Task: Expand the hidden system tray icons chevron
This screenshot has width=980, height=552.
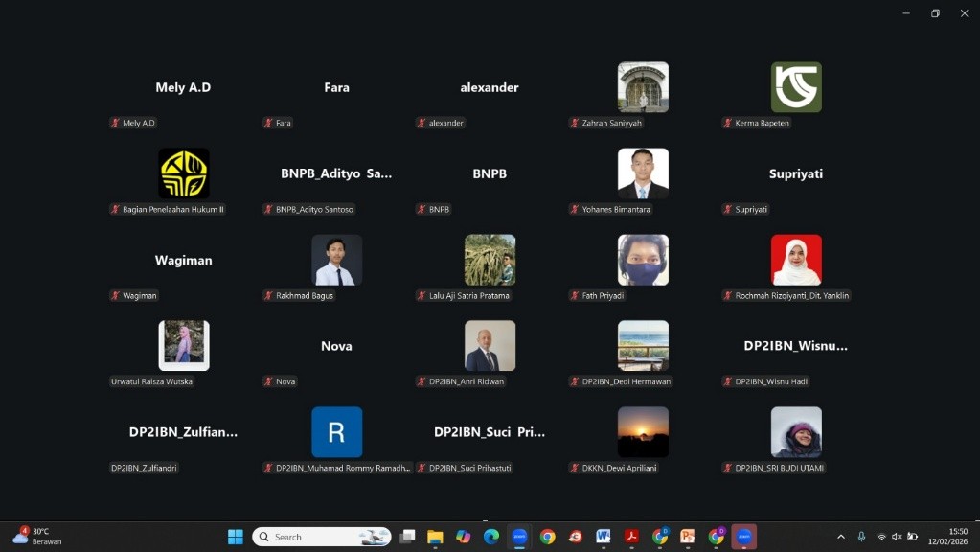Action: [841, 537]
